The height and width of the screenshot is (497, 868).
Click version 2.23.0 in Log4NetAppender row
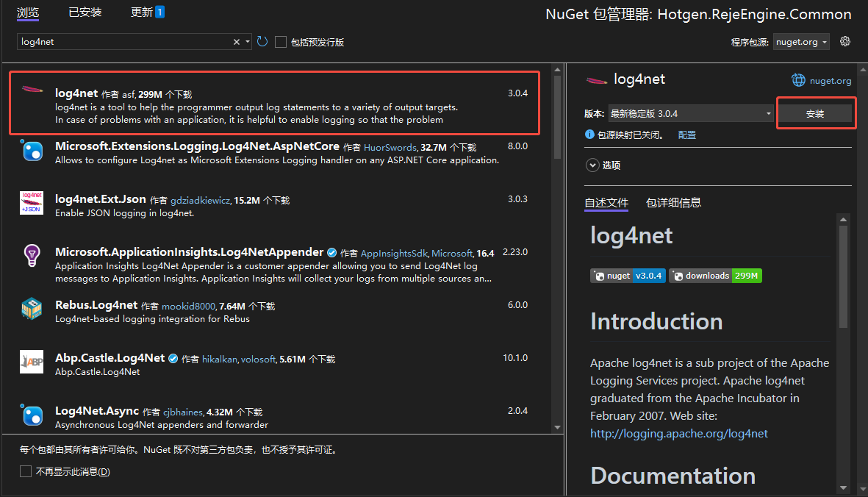click(514, 252)
